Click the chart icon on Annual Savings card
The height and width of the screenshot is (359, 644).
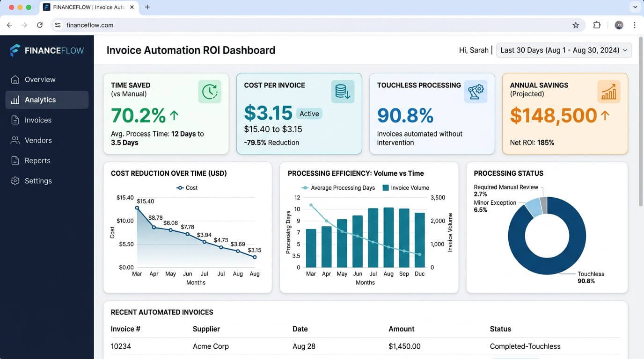coord(608,91)
